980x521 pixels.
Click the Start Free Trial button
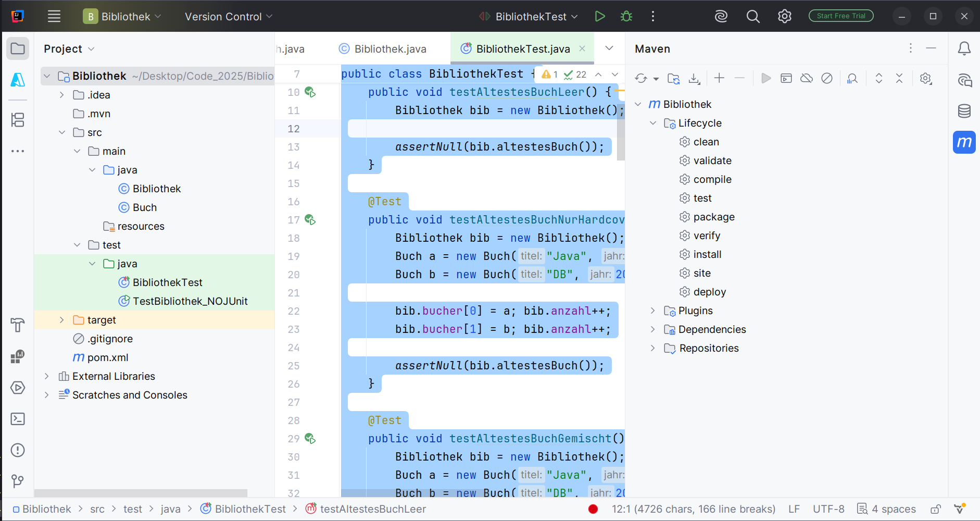coord(840,16)
